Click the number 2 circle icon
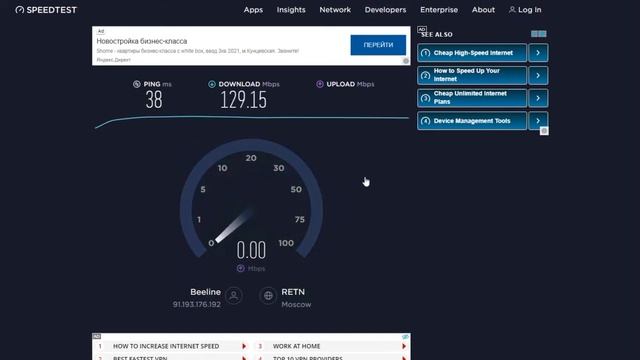Viewport: 640px width, 360px height. (425, 76)
